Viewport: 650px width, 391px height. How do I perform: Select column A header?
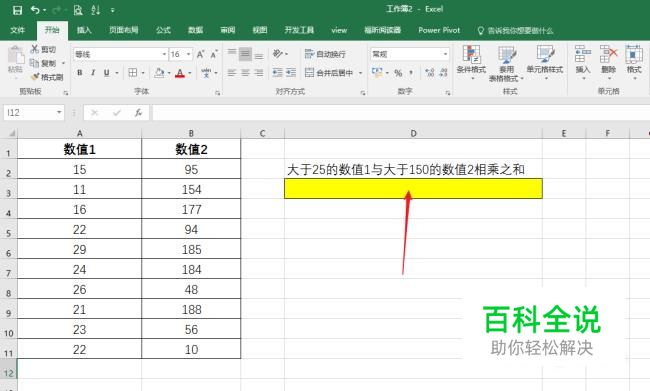click(80, 133)
